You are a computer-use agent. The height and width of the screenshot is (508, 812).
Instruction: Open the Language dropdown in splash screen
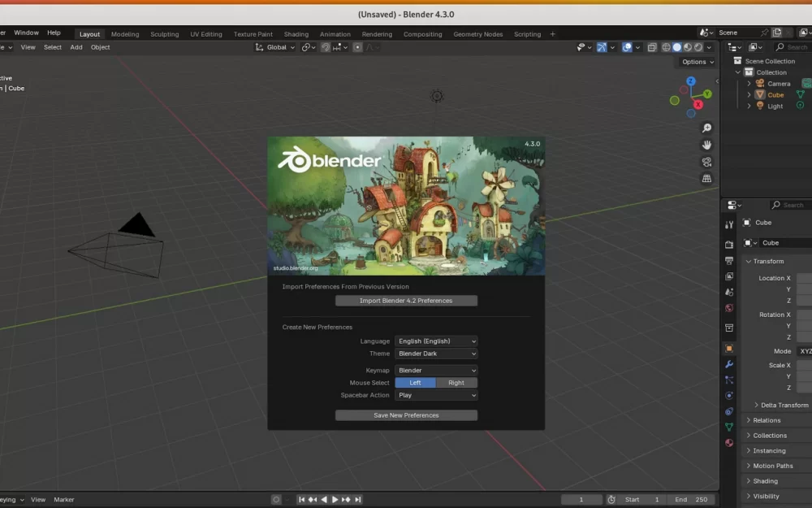pyautogui.click(x=436, y=341)
